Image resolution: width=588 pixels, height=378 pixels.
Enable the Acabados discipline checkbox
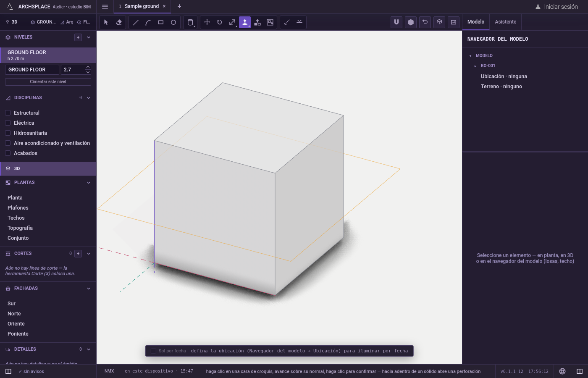tap(8, 153)
